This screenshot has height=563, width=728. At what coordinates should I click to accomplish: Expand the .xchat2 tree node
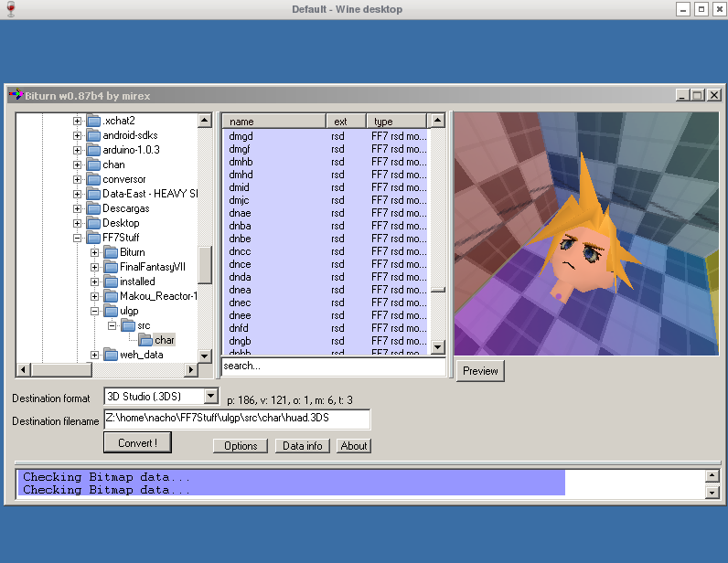[x=78, y=121]
